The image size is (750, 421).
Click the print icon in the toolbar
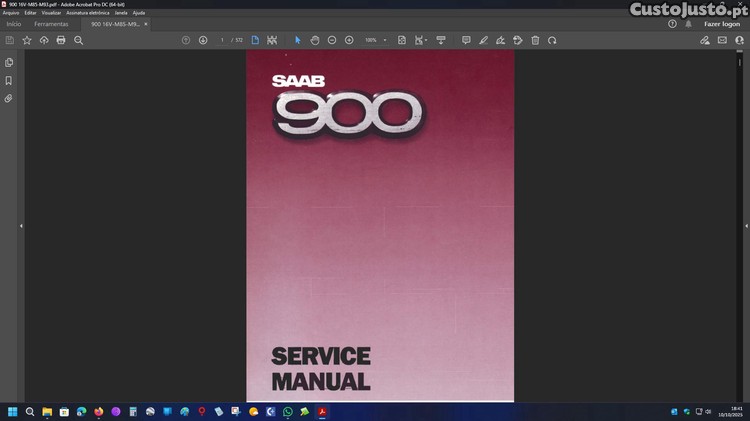click(61, 40)
